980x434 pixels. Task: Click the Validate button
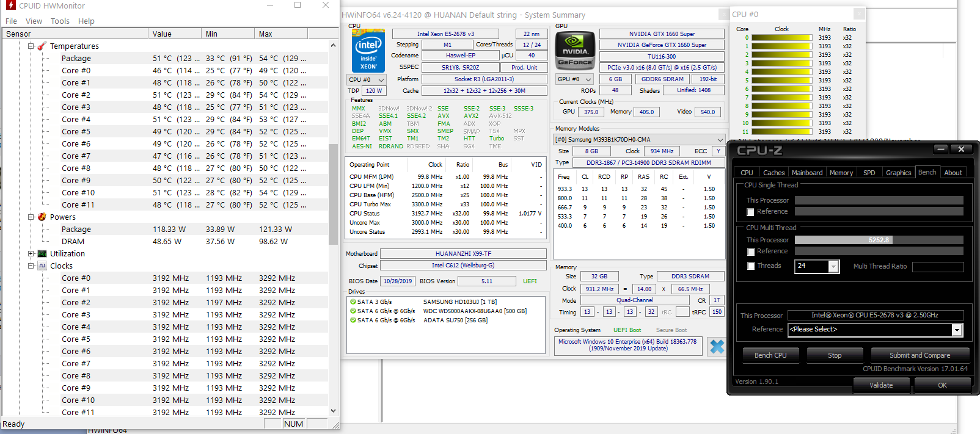[x=881, y=385]
